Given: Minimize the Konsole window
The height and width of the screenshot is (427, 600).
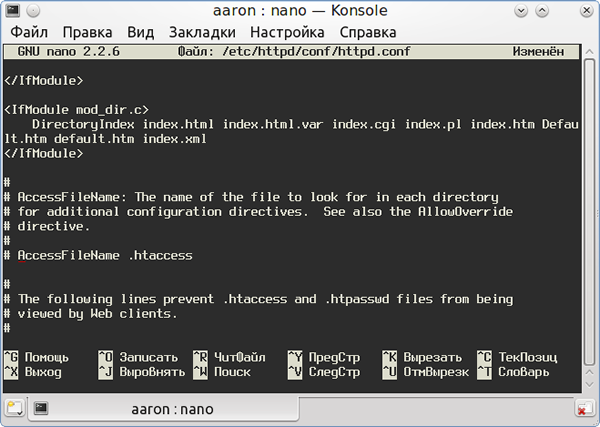Looking at the screenshot, I should tap(521, 11).
